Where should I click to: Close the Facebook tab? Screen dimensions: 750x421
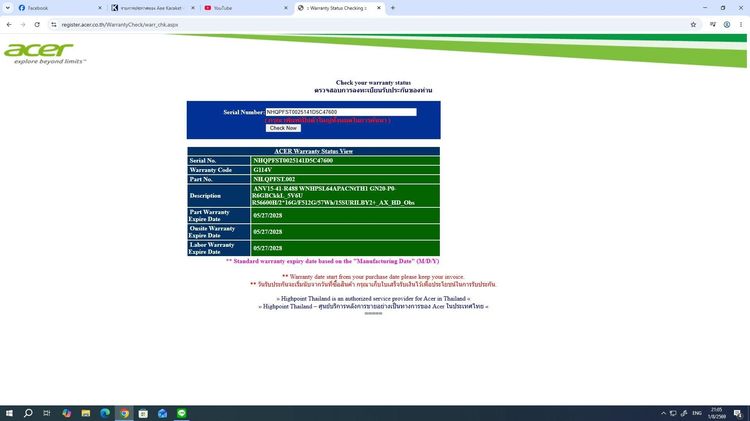pos(100,8)
